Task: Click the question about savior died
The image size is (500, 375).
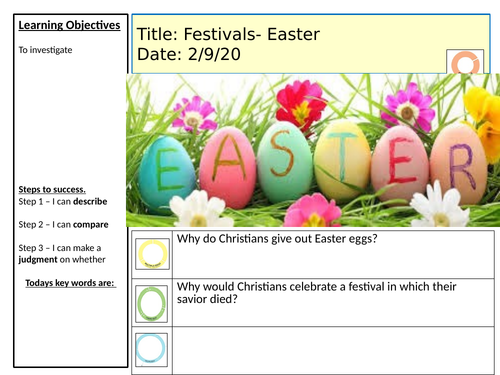Action: tap(316, 293)
